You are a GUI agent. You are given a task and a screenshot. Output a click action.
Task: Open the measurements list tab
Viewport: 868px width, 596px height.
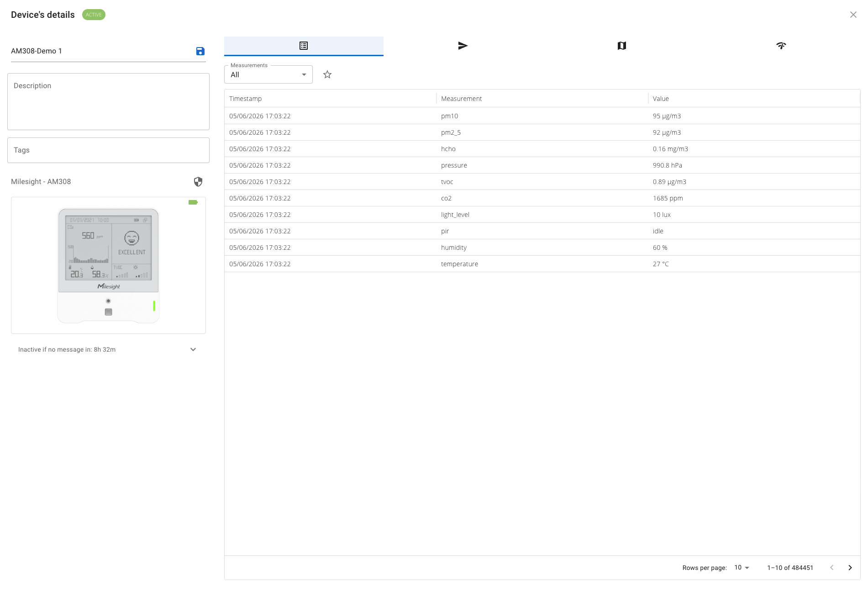[x=304, y=46]
